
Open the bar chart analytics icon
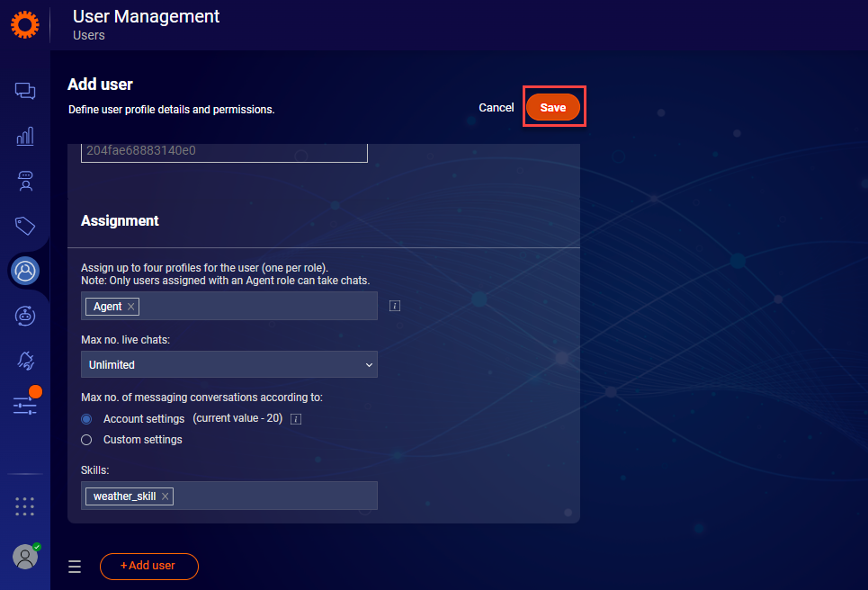pyautogui.click(x=25, y=136)
